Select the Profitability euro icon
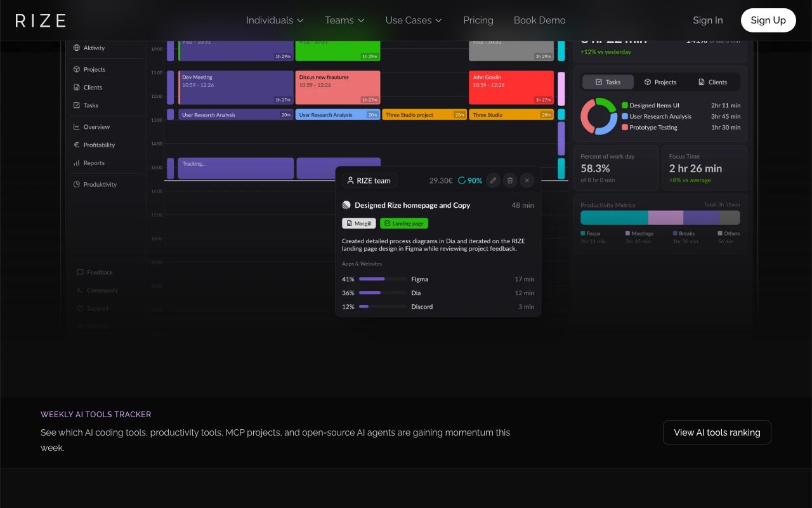This screenshot has width=812, height=508. [77, 145]
